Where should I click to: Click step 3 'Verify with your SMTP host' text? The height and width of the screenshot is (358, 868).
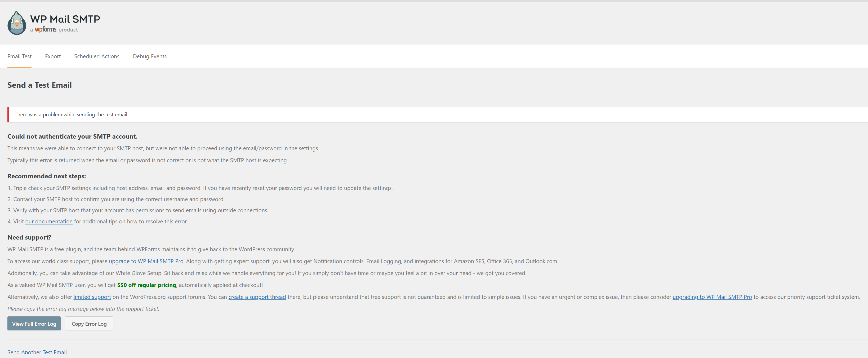click(138, 210)
